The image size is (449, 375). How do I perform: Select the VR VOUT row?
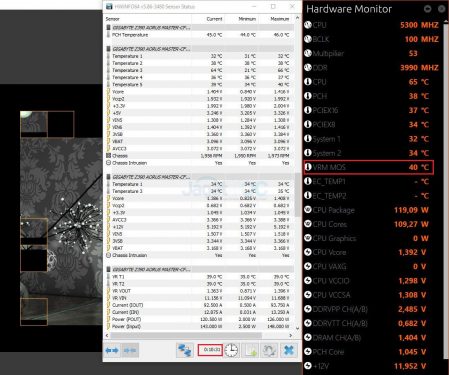pos(199,291)
